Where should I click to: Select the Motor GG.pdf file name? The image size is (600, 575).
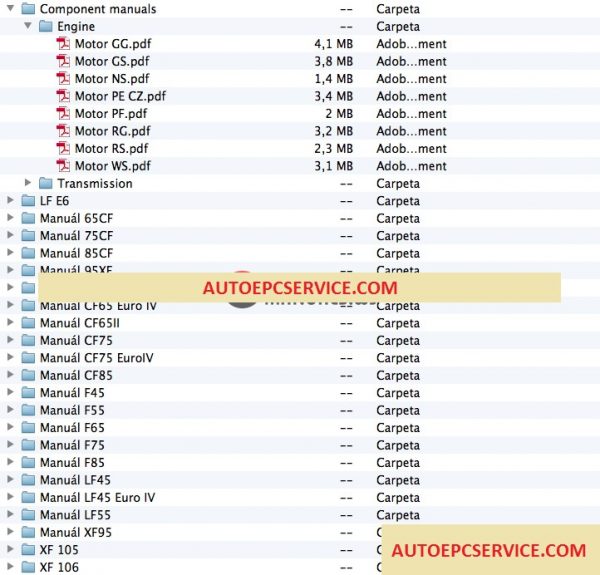point(113,44)
